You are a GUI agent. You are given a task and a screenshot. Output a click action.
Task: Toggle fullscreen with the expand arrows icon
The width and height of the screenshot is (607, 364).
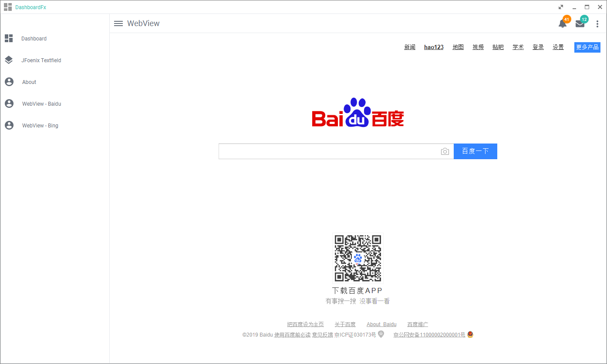click(561, 7)
